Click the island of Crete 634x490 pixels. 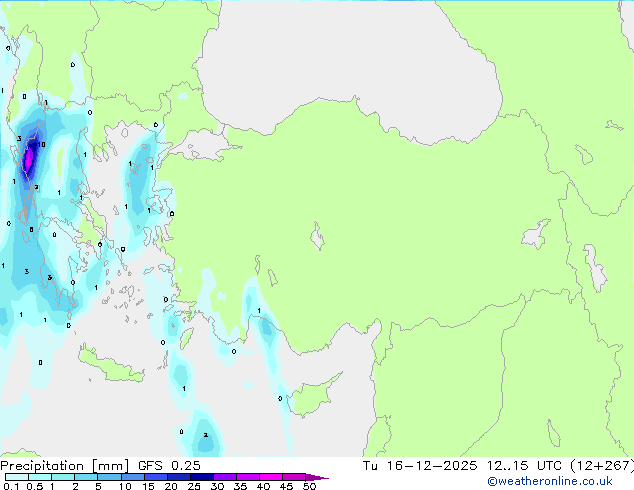[x=111, y=363]
